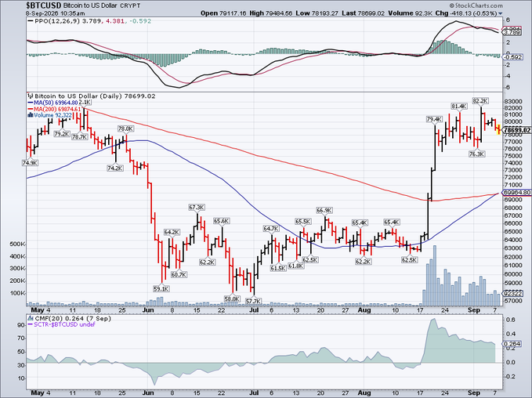Screen dimensions: 532x398
Task: Click the volume bars icon beside Volume 92,322
Action: click(31, 115)
